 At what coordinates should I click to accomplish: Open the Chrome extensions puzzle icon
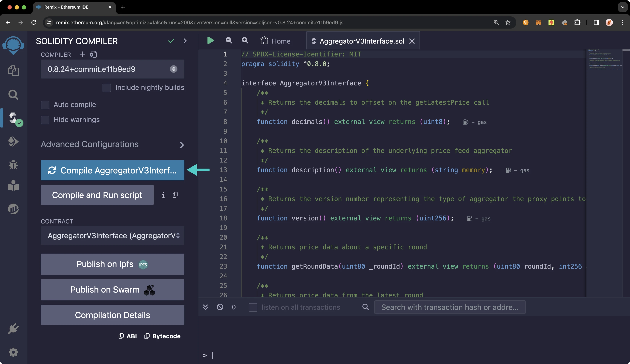point(577,23)
